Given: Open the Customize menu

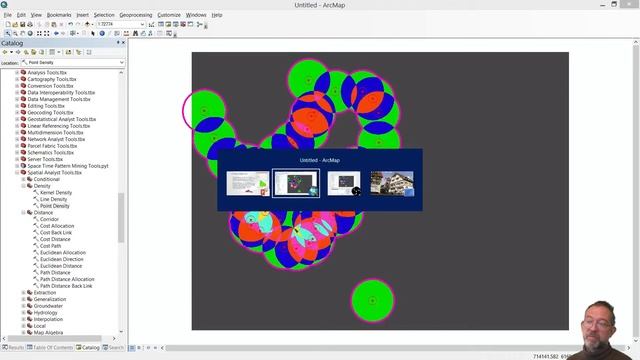Looking at the screenshot, I should coord(169,15).
